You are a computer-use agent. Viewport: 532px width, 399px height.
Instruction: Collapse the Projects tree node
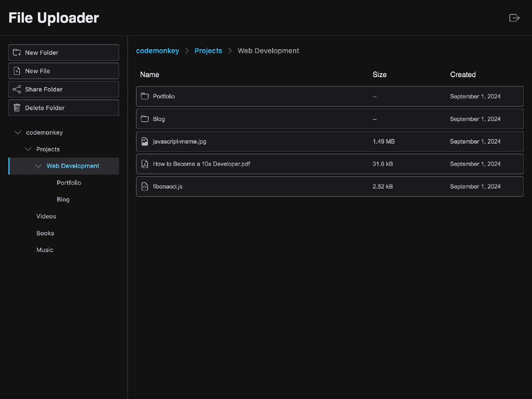[x=28, y=149]
